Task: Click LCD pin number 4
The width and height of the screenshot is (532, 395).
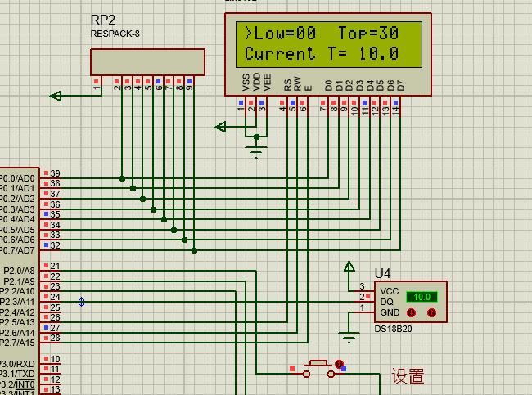Action: [x=282, y=109]
